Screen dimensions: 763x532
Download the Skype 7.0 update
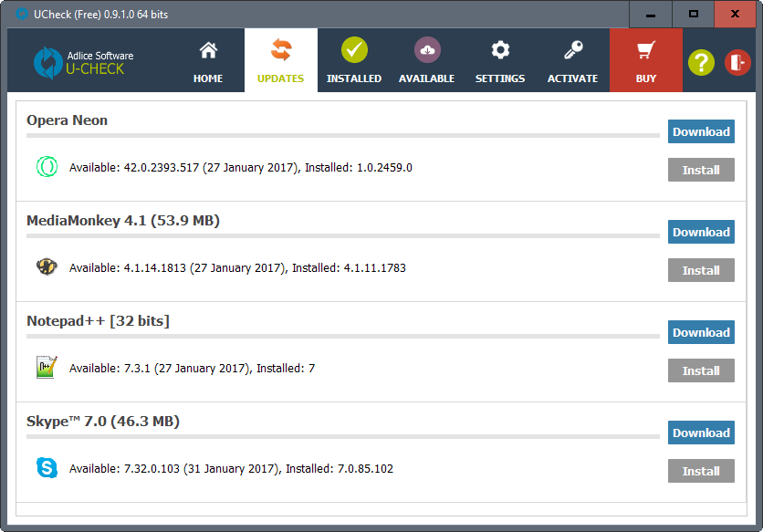coord(701,433)
